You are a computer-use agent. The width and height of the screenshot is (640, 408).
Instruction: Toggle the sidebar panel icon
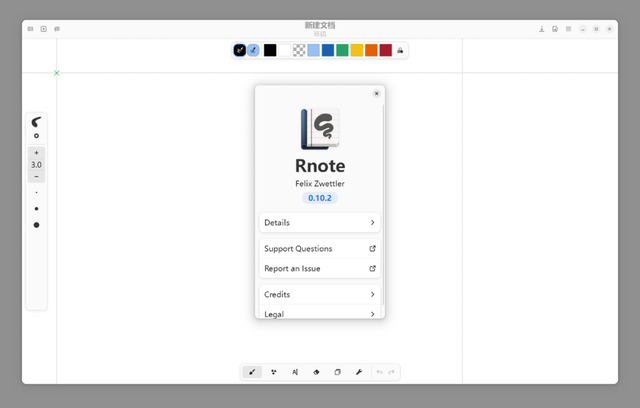(x=31, y=29)
